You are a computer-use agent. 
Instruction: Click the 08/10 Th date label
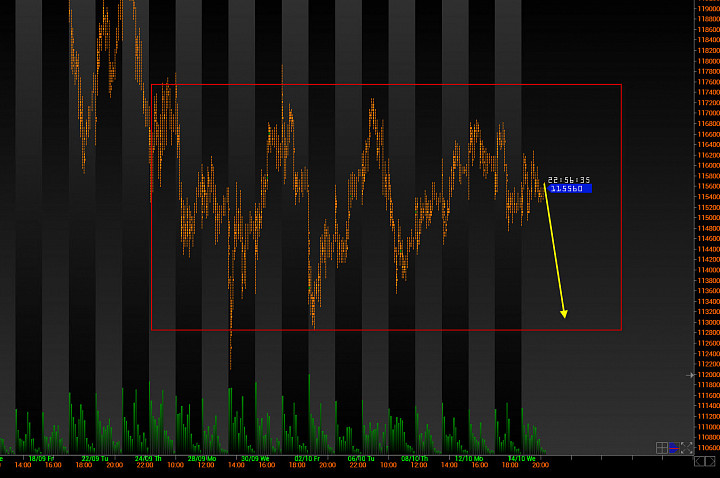point(415,459)
